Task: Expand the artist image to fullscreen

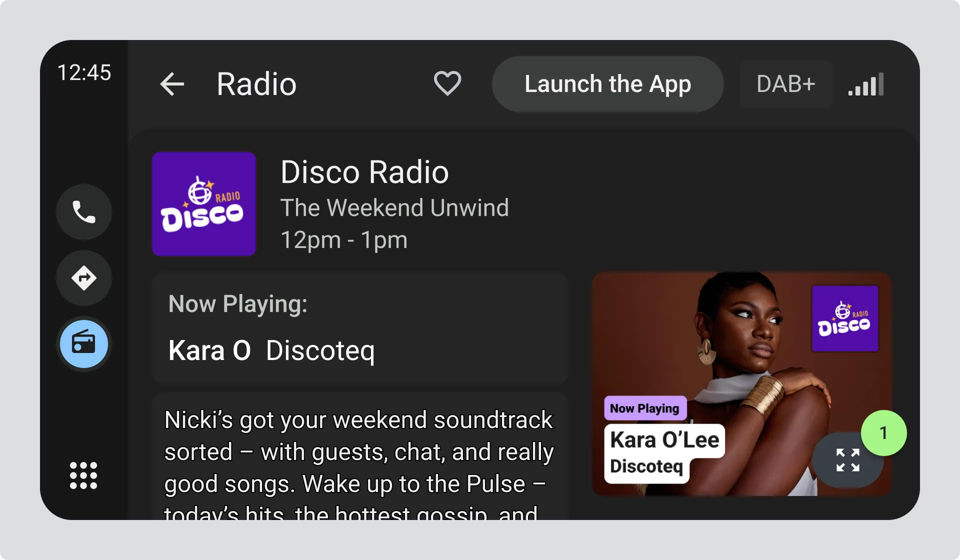Action: (847, 460)
